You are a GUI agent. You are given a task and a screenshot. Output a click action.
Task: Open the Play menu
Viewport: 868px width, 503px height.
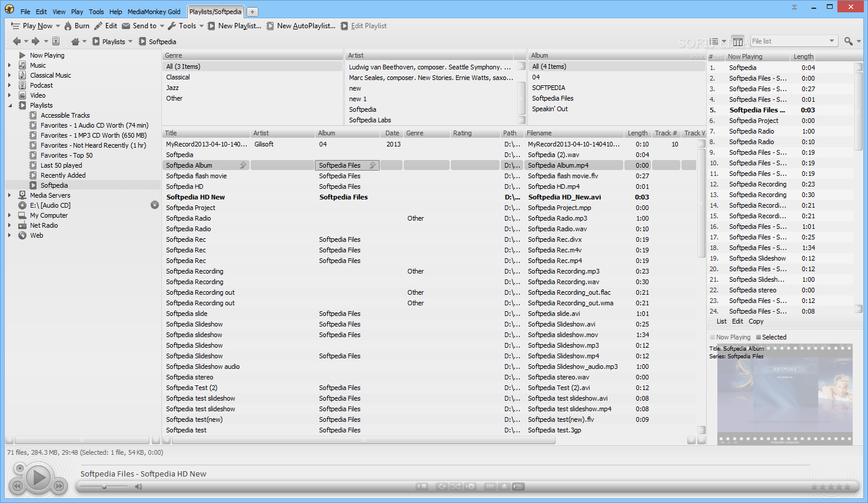click(77, 12)
